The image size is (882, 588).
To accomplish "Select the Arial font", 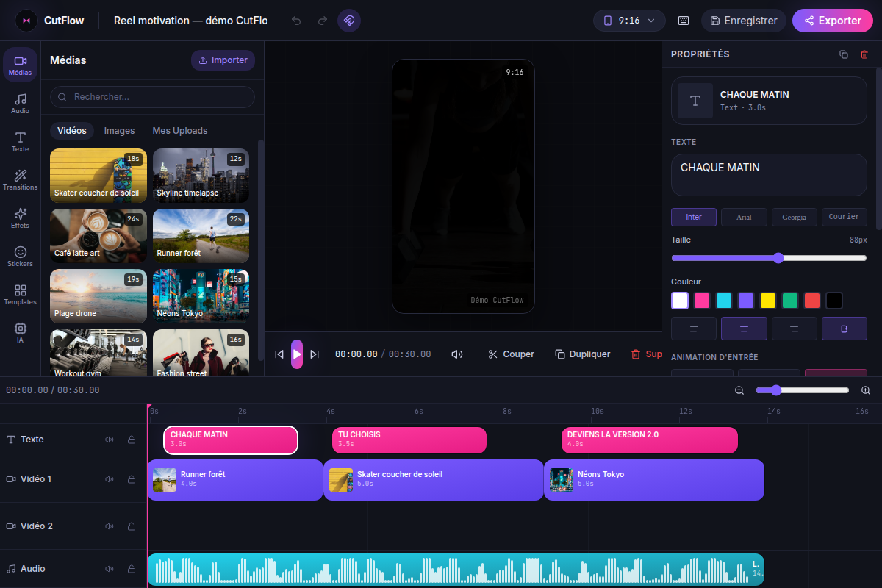I will point(744,217).
